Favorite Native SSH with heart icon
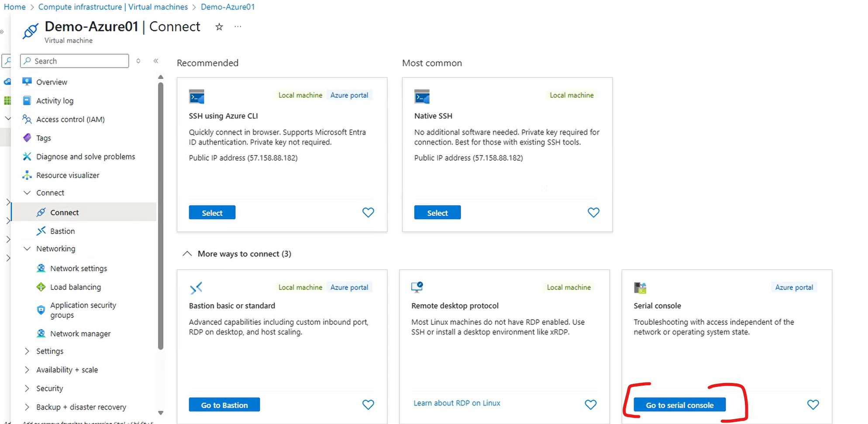Screen dimensions: 868x424 pyautogui.click(x=593, y=212)
